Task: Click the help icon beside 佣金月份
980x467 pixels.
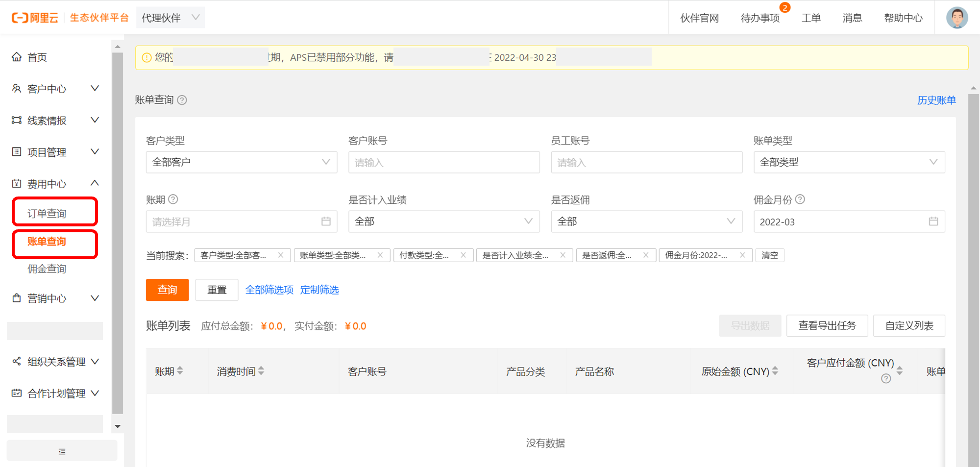Action: 801,199
